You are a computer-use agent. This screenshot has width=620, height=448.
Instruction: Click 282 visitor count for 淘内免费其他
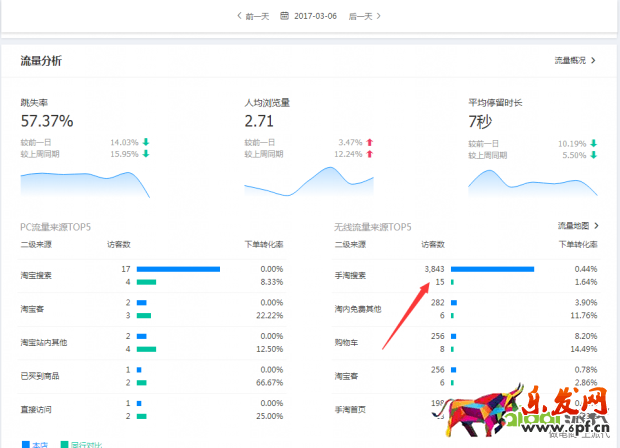click(438, 302)
